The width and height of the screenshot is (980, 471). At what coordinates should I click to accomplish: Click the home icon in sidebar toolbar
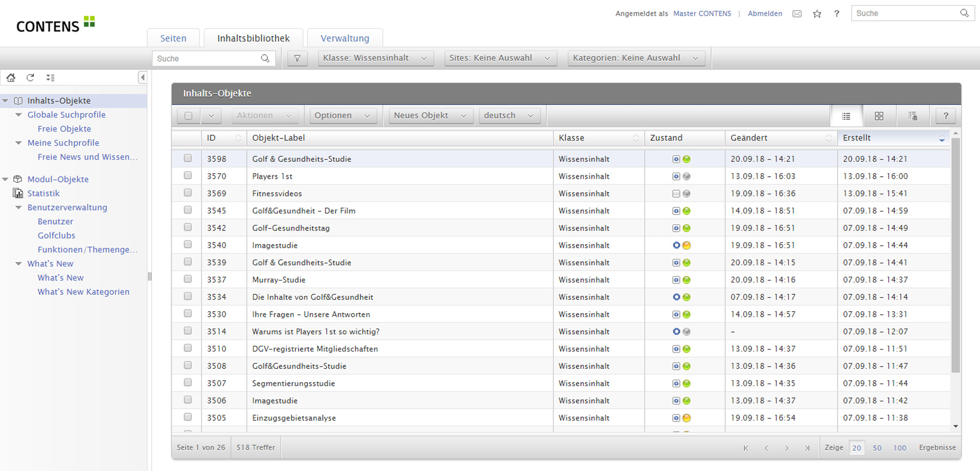pyautogui.click(x=11, y=78)
